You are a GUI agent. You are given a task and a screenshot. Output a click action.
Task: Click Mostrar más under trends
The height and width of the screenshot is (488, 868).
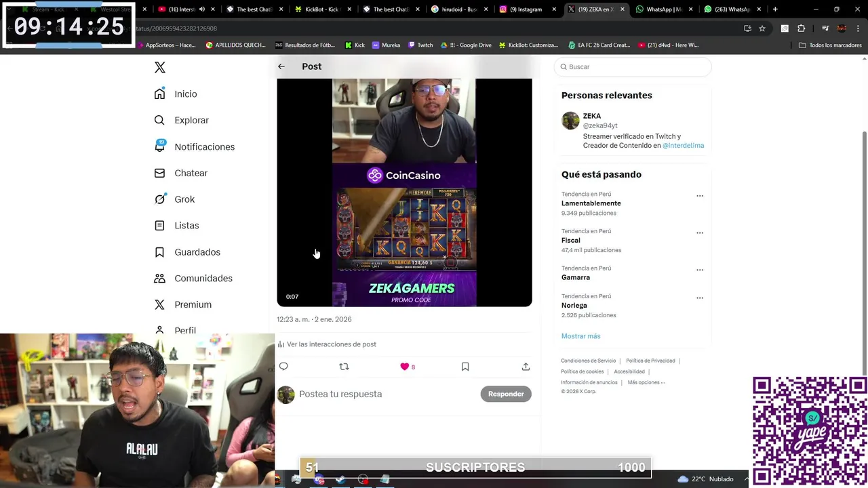click(x=580, y=336)
